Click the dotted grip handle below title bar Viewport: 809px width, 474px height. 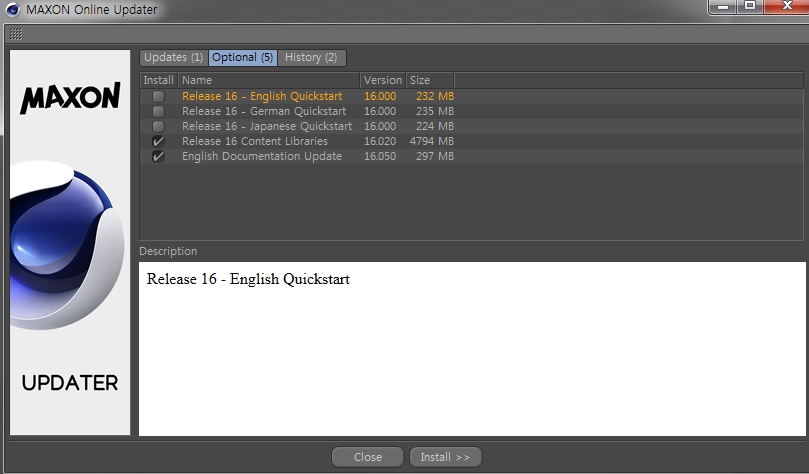[15, 34]
